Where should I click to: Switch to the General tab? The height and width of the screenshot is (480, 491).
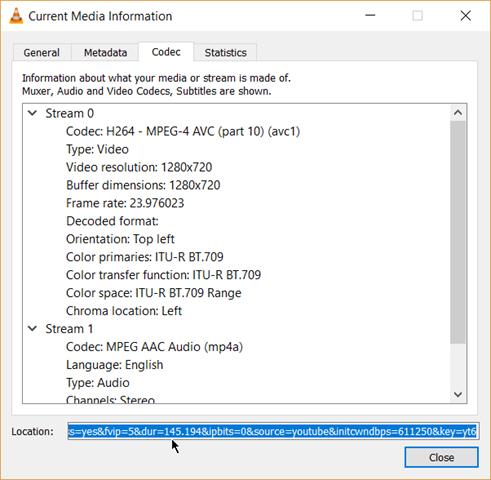click(x=41, y=52)
